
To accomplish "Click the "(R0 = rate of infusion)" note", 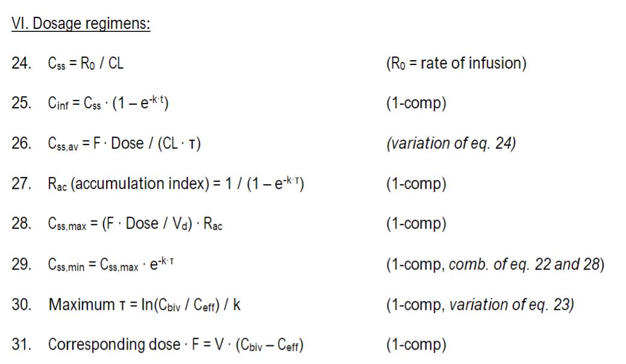I will (456, 64).
